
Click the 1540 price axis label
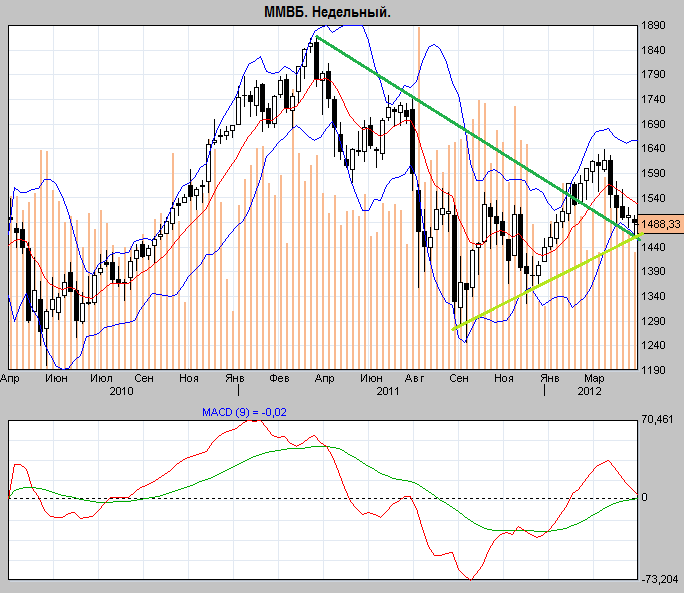(x=653, y=198)
